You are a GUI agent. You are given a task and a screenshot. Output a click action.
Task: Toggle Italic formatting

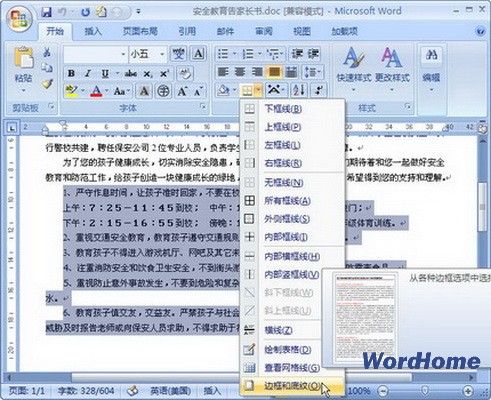88,73
